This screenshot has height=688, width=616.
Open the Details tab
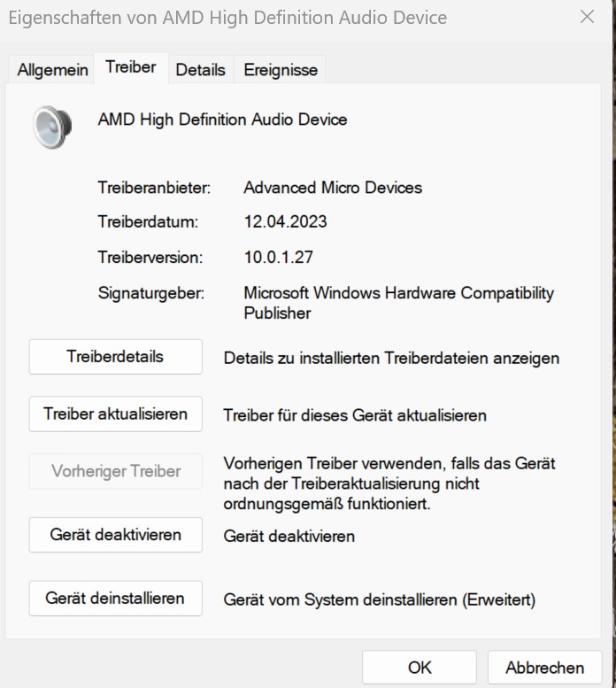(x=200, y=70)
